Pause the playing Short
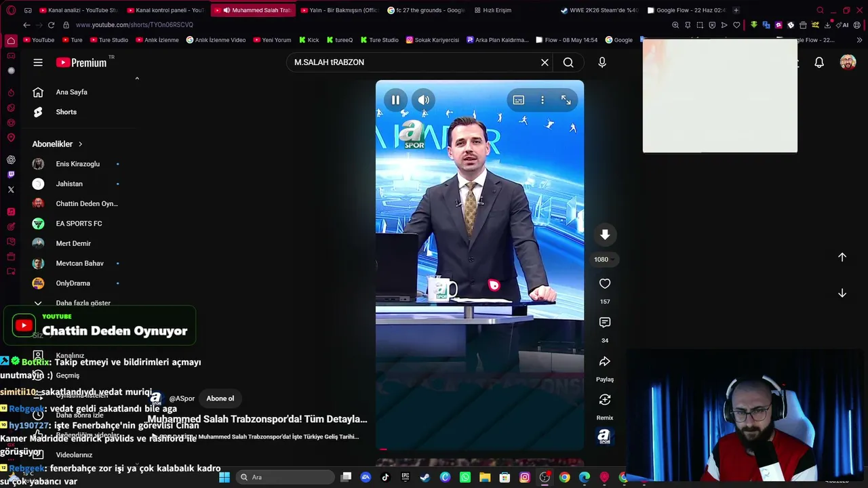 [395, 100]
